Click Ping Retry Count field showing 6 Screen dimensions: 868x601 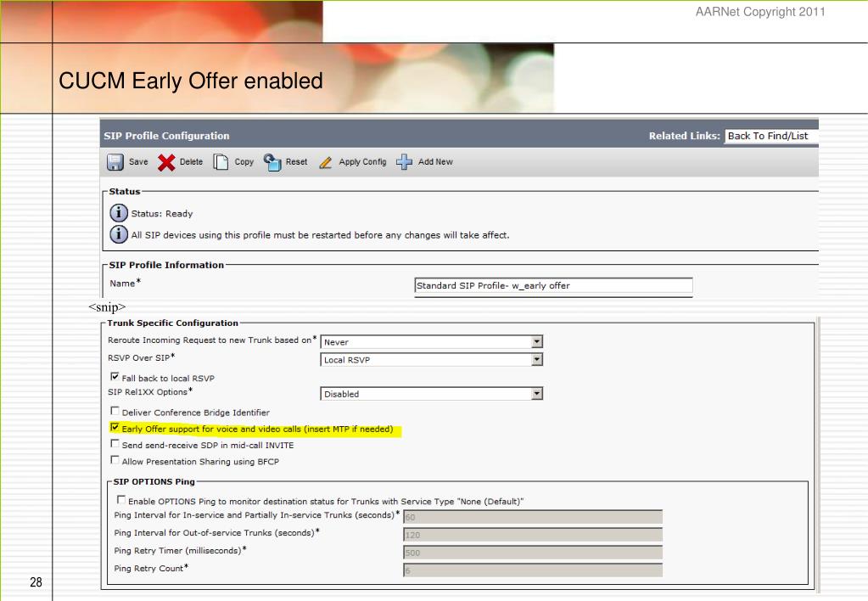(x=533, y=570)
